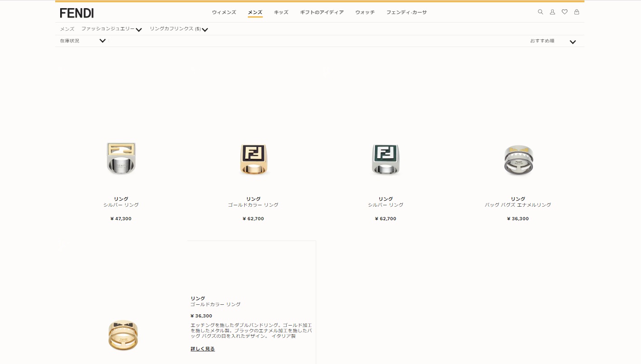The width and height of the screenshot is (641, 364).
Task: Click the メンズ breadcrumb link
Action: [67, 29]
